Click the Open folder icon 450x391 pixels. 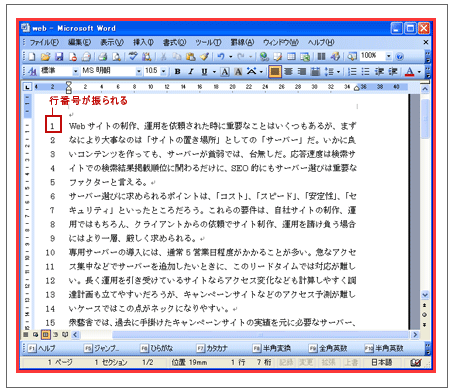click(x=45, y=57)
